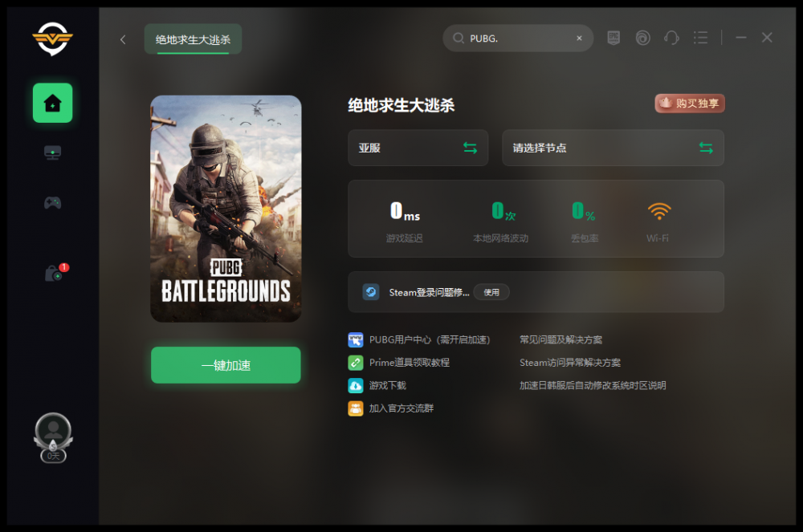The image size is (803, 532).
Task: Open the user avatar profile
Action: [53, 431]
